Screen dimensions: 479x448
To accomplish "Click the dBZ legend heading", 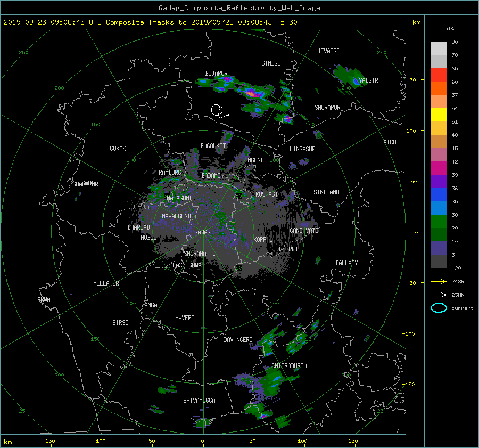I will [451, 29].
